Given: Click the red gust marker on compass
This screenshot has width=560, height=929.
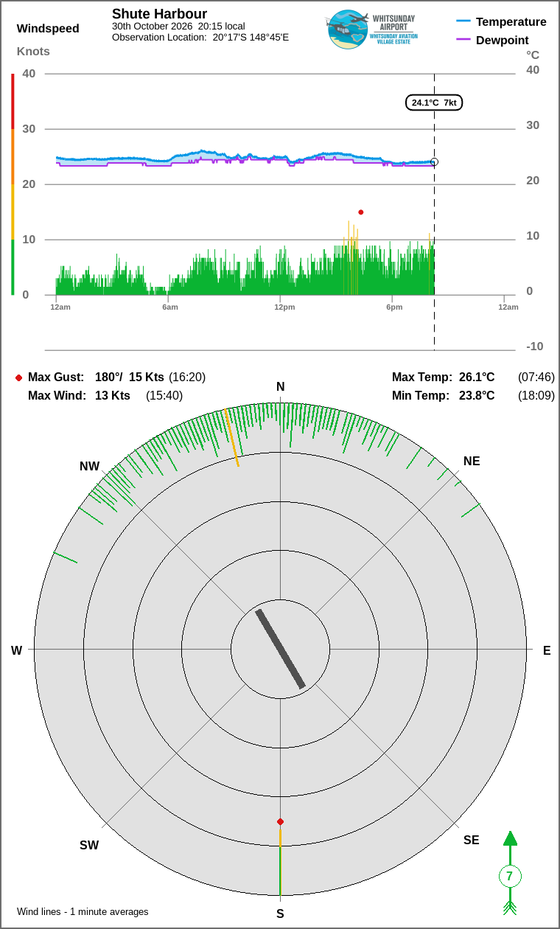Looking at the screenshot, I should (x=280, y=821).
